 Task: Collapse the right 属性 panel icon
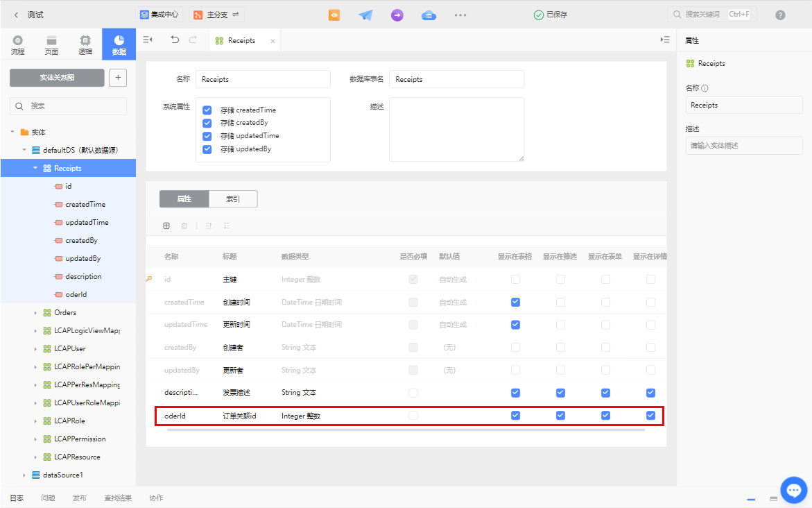(x=665, y=40)
